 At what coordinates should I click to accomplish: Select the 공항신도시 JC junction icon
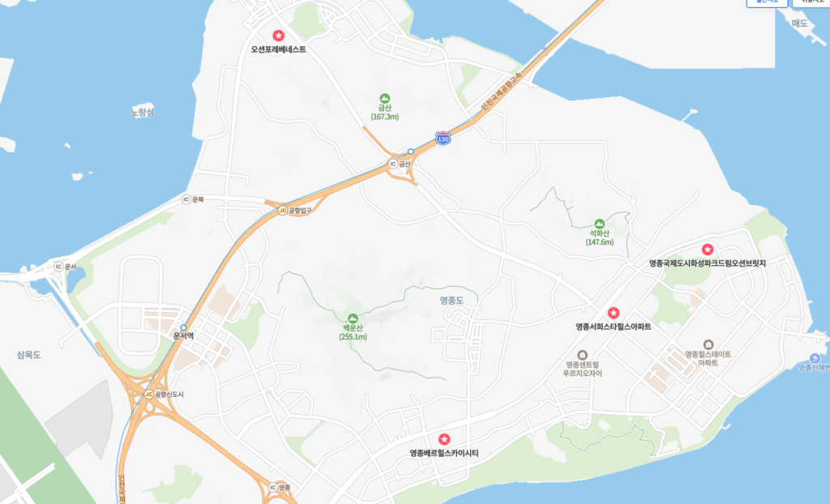pos(149,395)
